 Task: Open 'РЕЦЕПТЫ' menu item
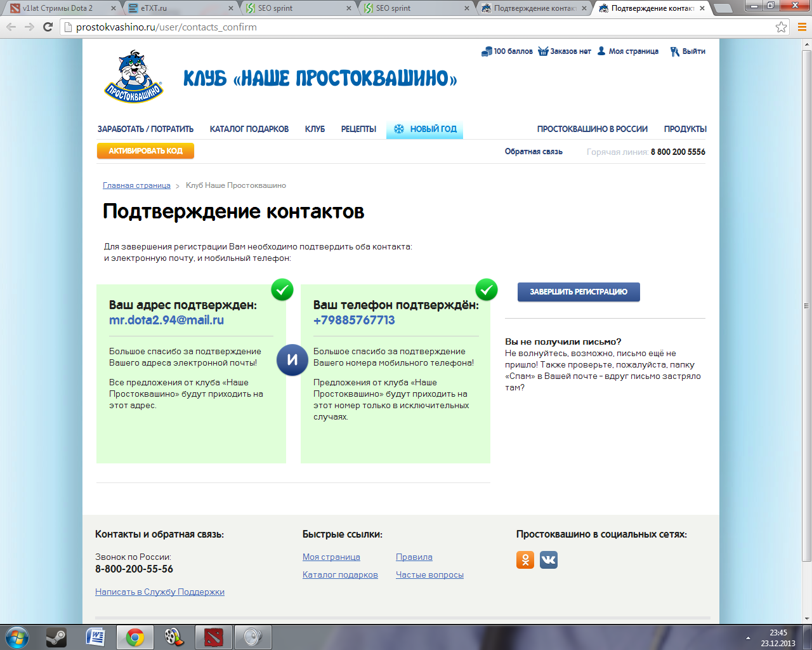358,129
